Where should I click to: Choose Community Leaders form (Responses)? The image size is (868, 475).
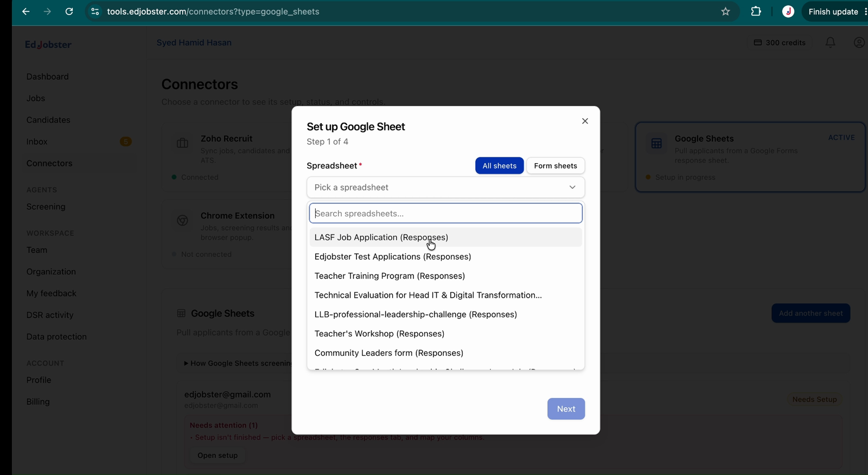tap(446, 353)
